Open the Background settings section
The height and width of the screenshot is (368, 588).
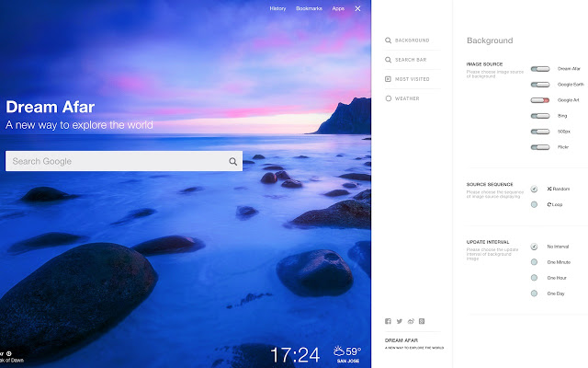pyautogui.click(x=408, y=40)
